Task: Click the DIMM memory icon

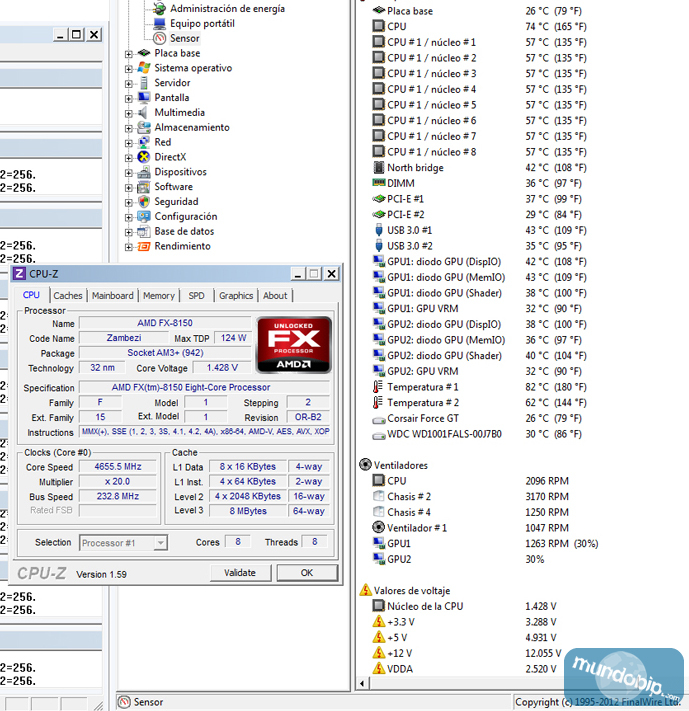Action: pyautogui.click(x=379, y=183)
